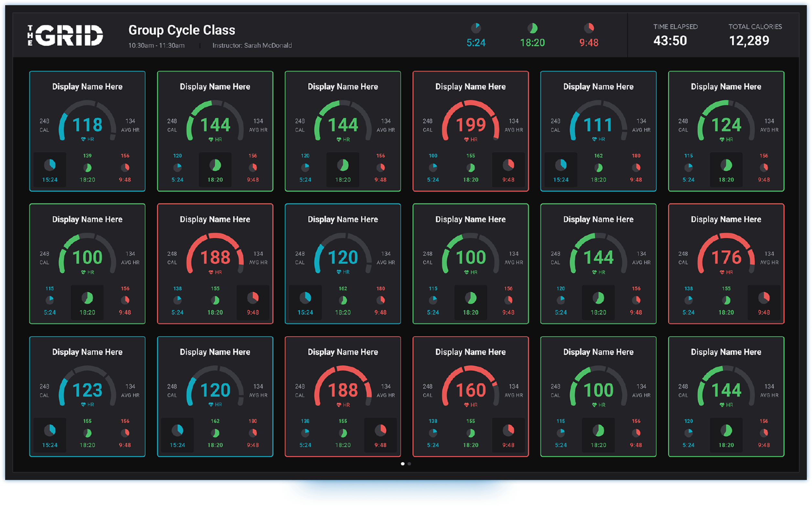Click the heart icon under the 199 reading
This screenshot has height=509, width=812.
coord(467,140)
